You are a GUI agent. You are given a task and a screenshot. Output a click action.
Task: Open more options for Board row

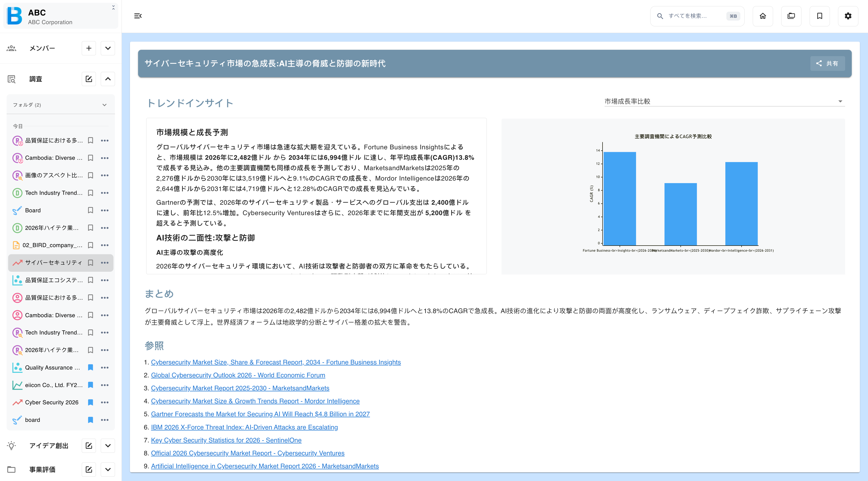(x=105, y=210)
